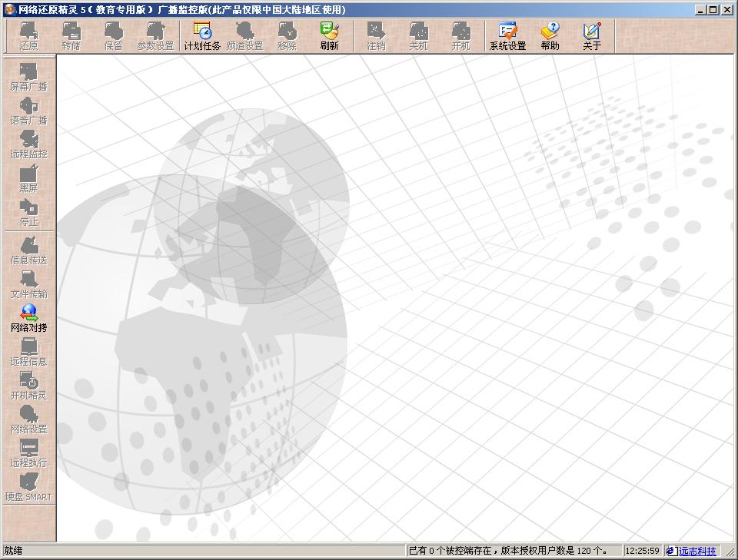
Task: Click 关机 shutdown toolbar button
Action: (418, 36)
